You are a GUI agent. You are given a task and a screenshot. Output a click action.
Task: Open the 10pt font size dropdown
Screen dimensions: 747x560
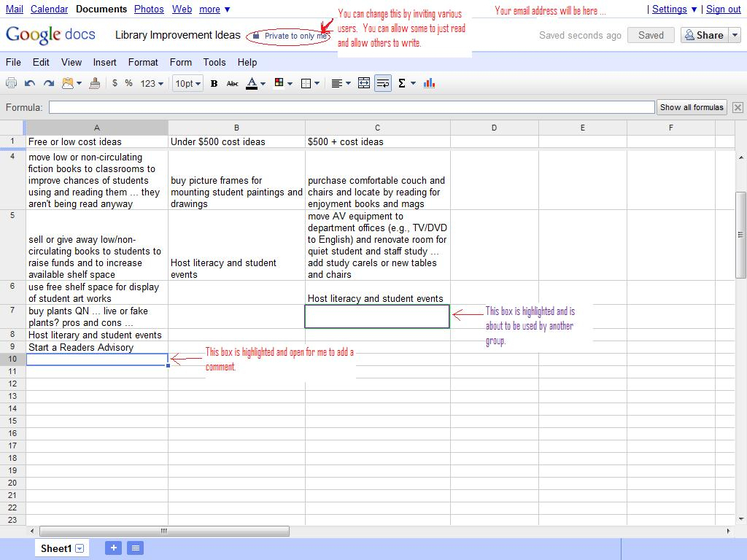(x=187, y=83)
